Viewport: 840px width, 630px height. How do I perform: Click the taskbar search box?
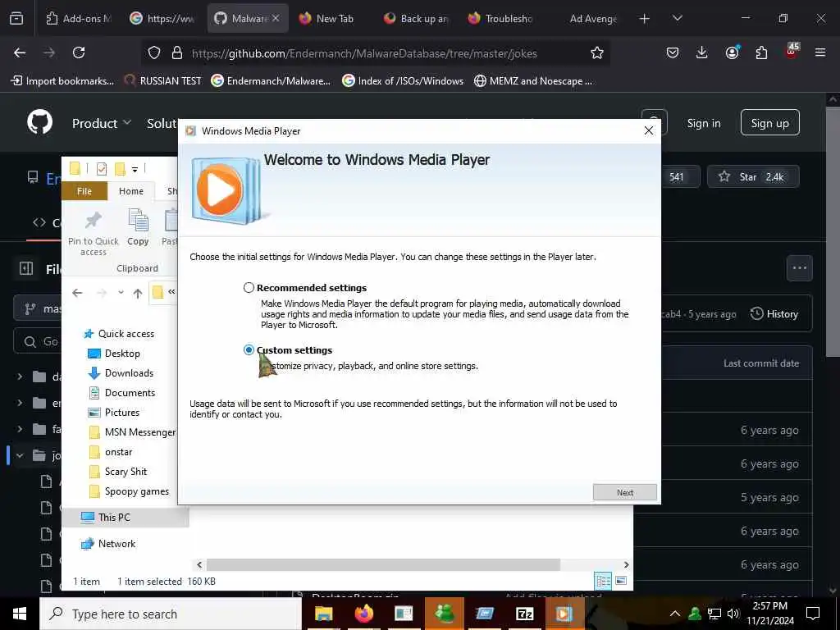coord(171,614)
